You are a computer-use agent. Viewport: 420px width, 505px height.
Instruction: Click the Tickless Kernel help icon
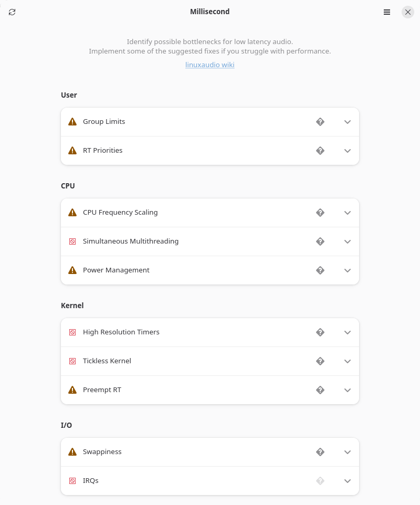(320, 361)
